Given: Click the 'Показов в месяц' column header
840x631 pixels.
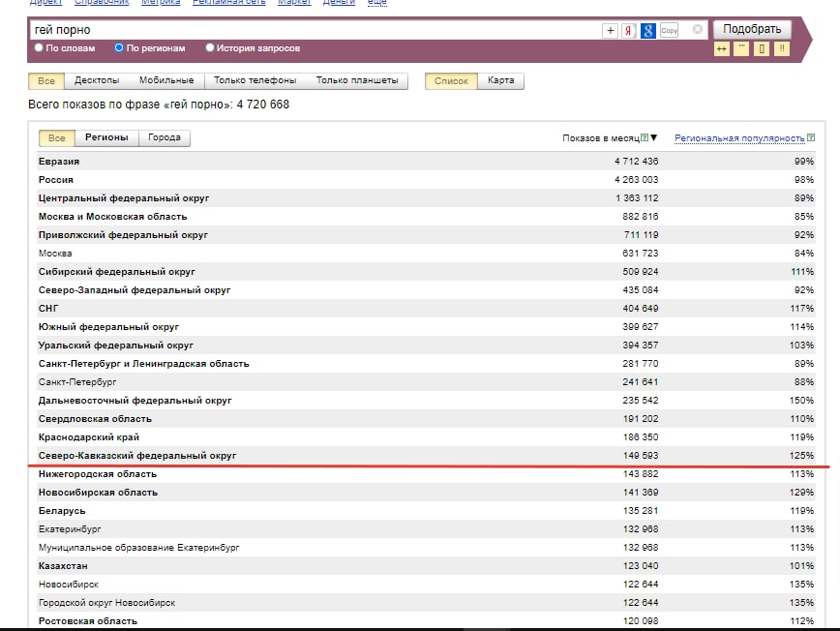Looking at the screenshot, I should coord(601,138).
